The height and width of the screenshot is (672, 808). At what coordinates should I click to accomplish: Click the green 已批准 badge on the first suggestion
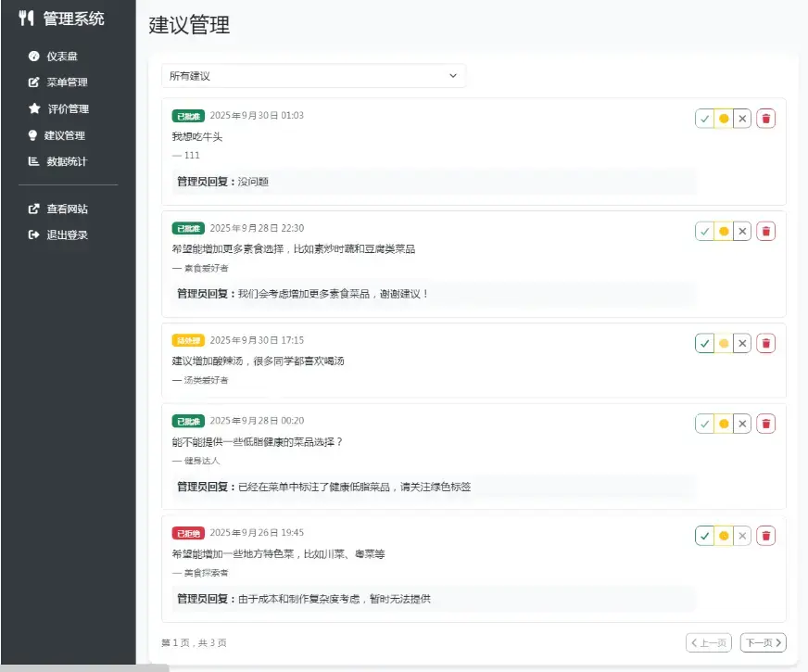[x=188, y=116]
